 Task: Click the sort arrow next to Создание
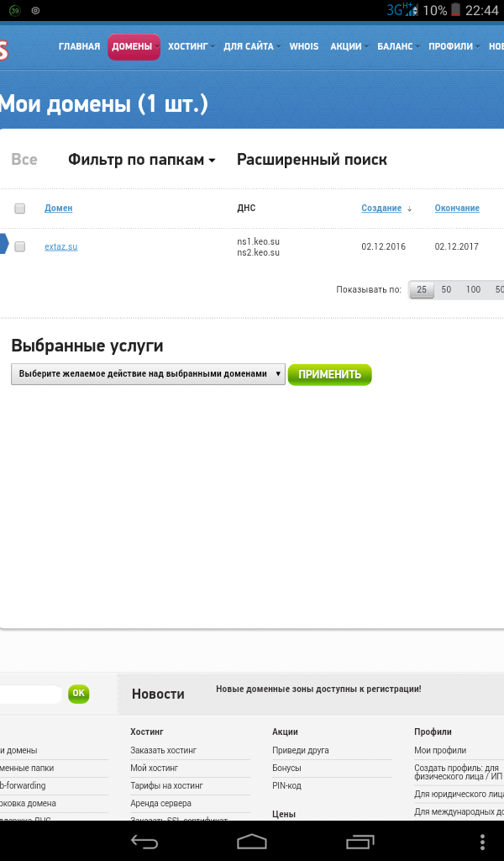click(409, 209)
